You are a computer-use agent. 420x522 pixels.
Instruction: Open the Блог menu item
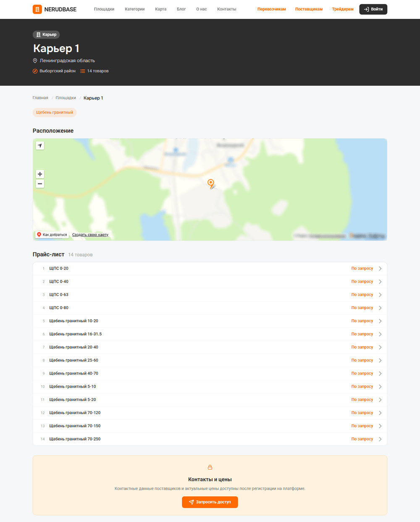pos(181,9)
